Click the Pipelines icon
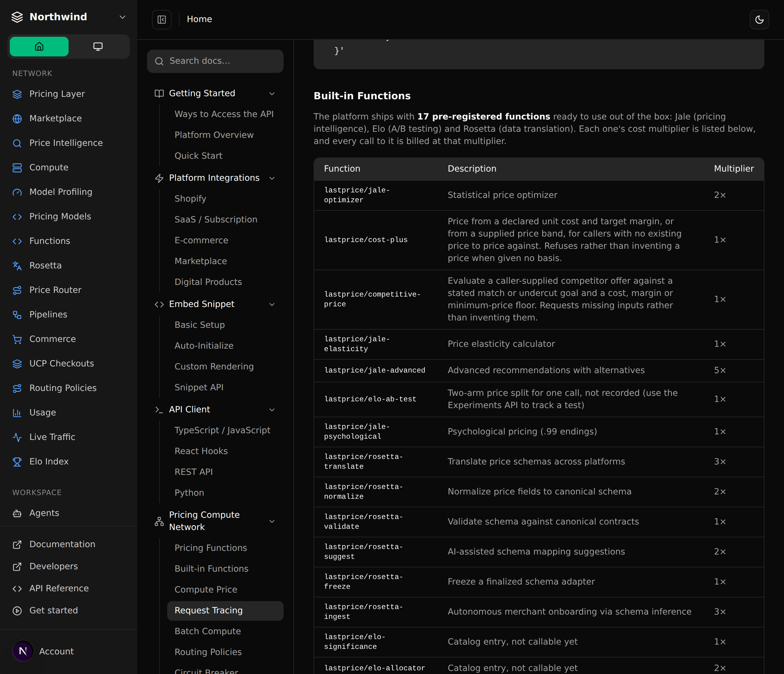 [x=17, y=315]
